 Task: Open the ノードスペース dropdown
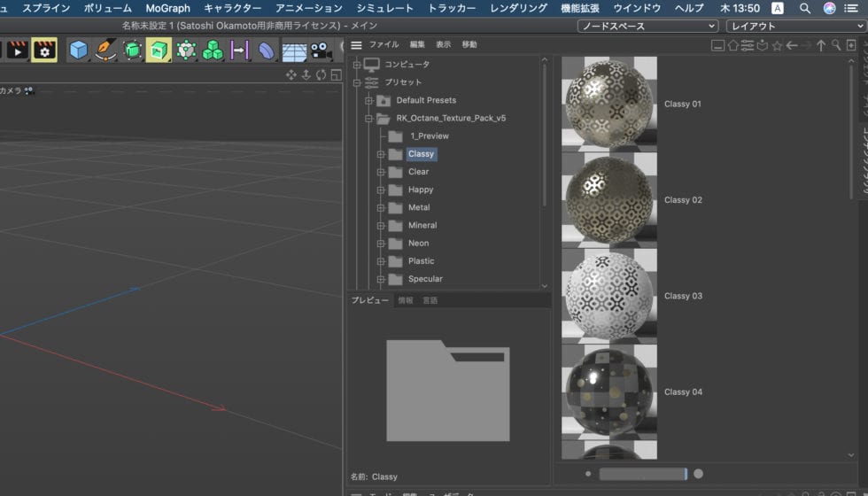(x=647, y=26)
